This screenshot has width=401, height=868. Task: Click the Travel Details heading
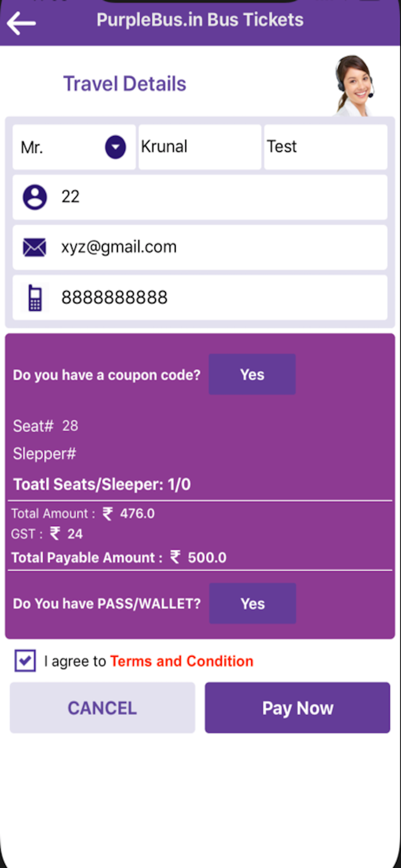click(124, 83)
